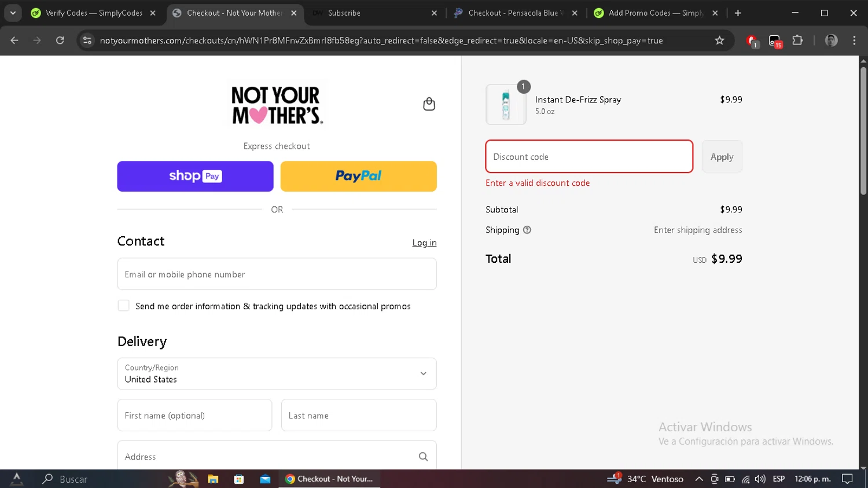Click the browser address bar URL

(381, 41)
